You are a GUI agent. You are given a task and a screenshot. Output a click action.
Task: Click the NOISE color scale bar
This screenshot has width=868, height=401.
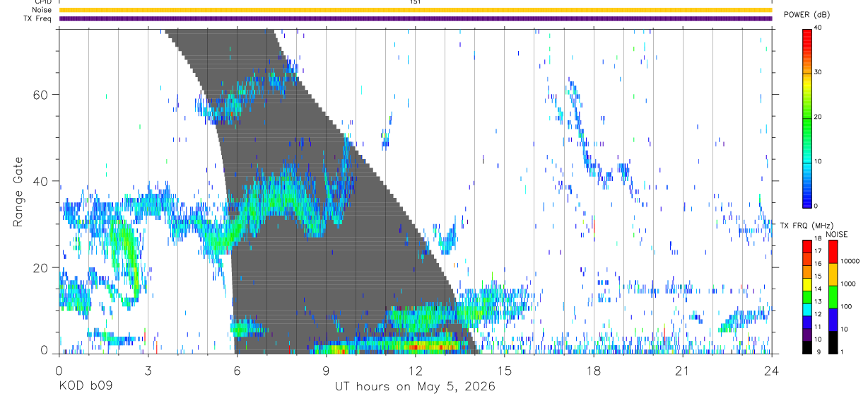[832, 296]
